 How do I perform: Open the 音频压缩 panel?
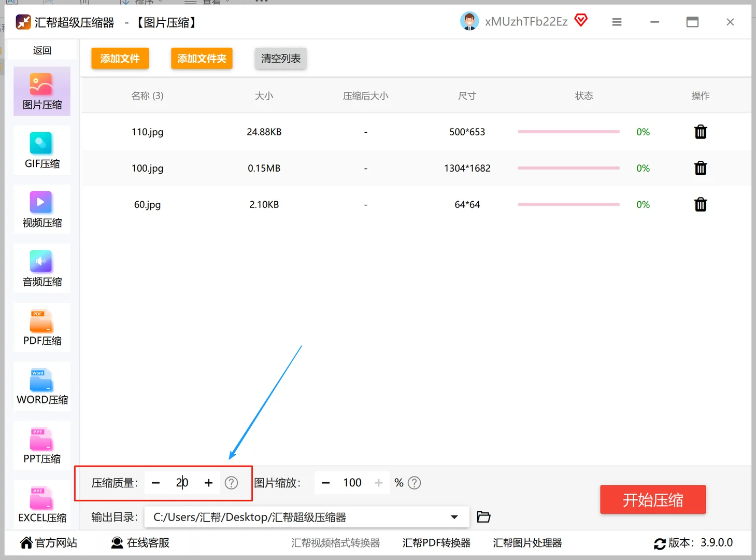point(41,268)
